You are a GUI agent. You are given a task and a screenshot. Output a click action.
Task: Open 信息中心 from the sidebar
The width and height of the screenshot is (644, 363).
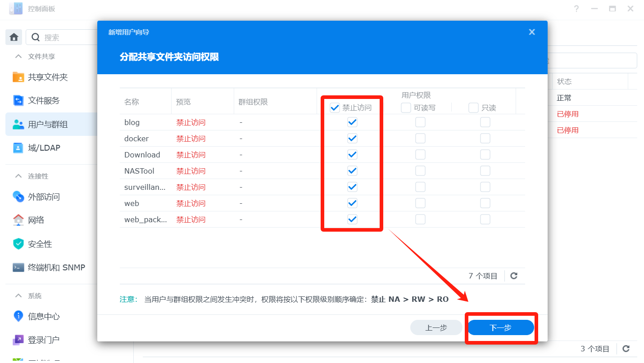click(x=43, y=316)
